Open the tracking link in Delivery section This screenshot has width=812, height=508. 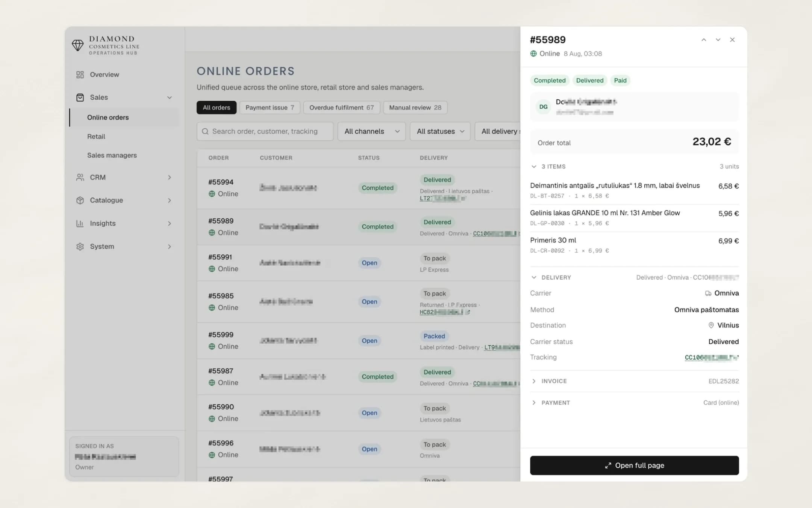pyautogui.click(x=712, y=357)
